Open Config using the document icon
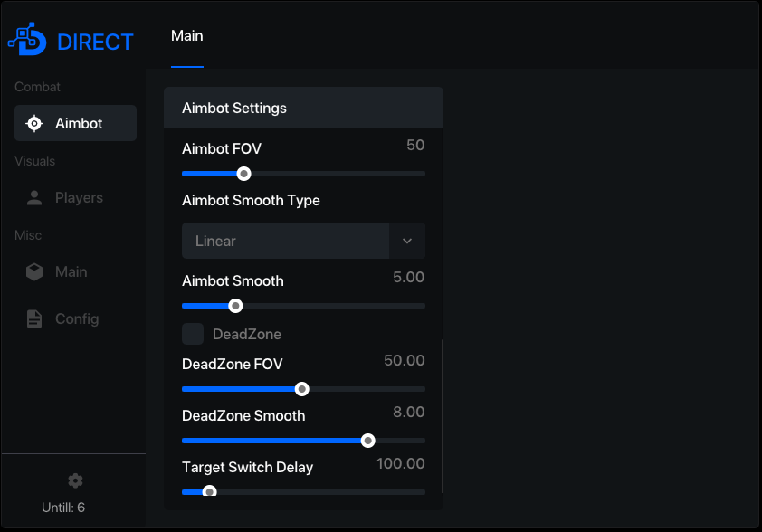The width and height of the screenshot is (762, 532). click(x=34, y=318)
